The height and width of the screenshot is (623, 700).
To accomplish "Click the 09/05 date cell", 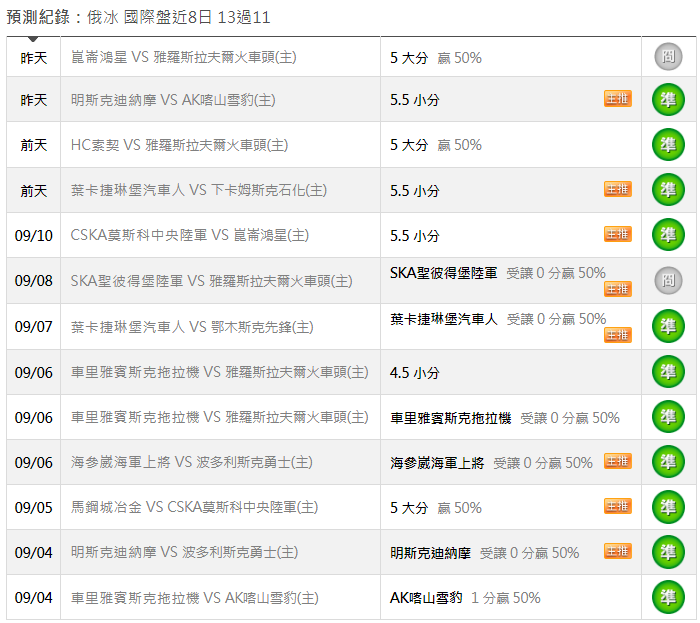I will [33, 507].
